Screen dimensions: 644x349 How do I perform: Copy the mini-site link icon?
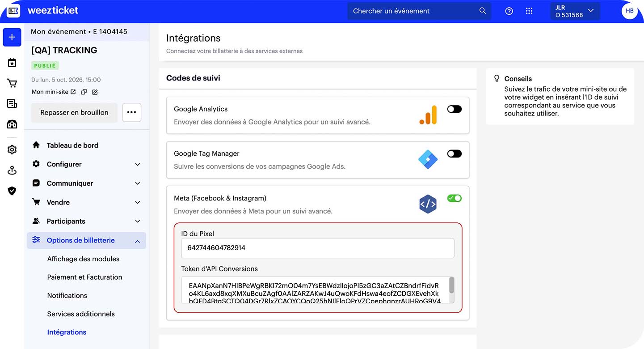[84, 91]
